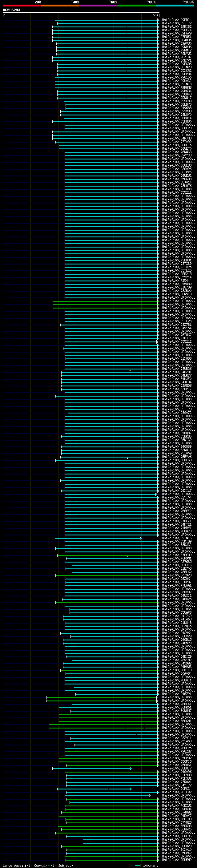The image size is (197, 868).
Task: Select hit label UniRef100_Q6ZIW7
Action: click(176, 57)
